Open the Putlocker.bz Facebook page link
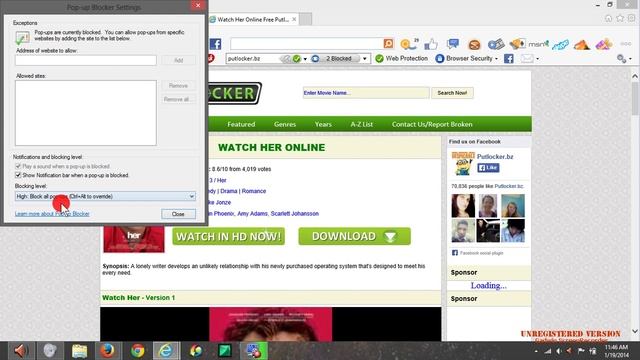Image resolution: width=640 pixels, height=360 pixels. coord(495,156)
